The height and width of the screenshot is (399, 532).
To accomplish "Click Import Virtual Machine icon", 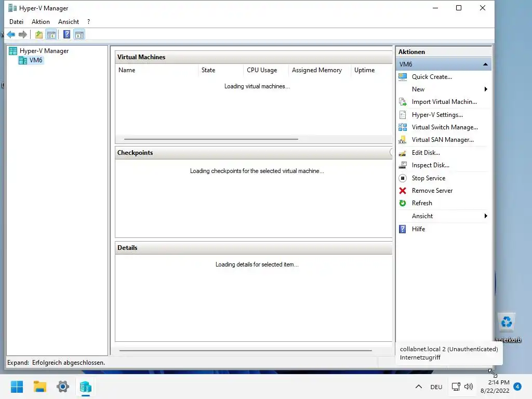I will pos(403,102).
